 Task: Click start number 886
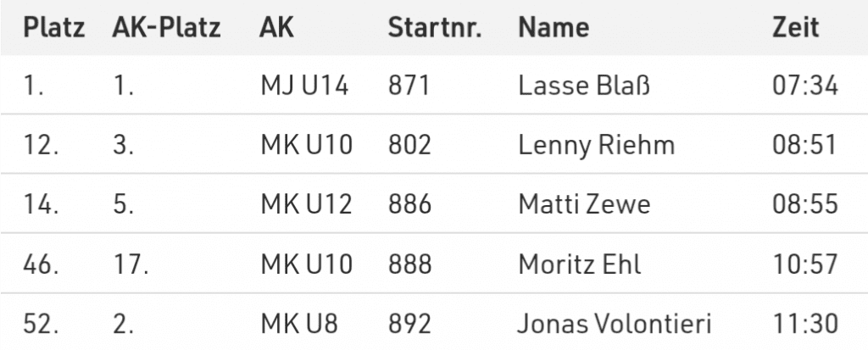coord(409,205)
